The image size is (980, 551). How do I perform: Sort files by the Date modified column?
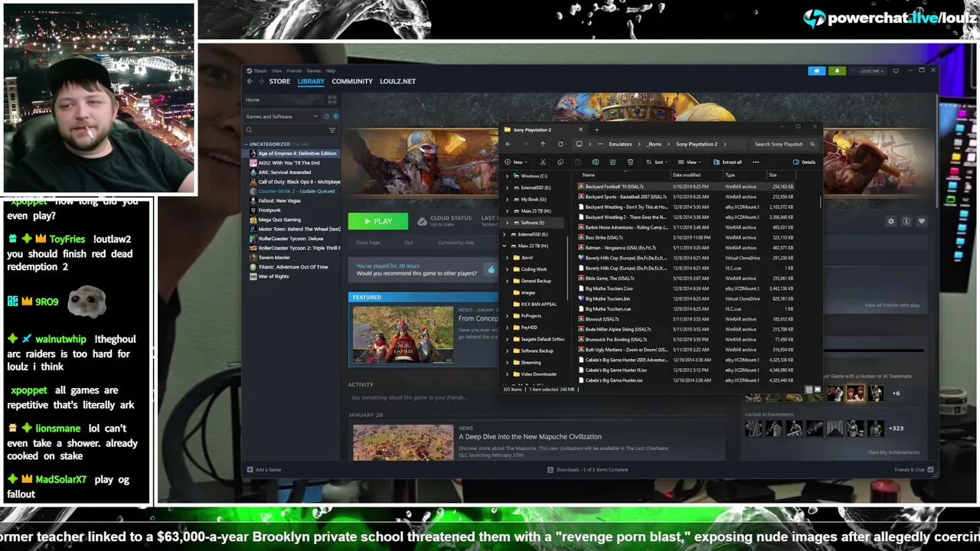[687, 175]
